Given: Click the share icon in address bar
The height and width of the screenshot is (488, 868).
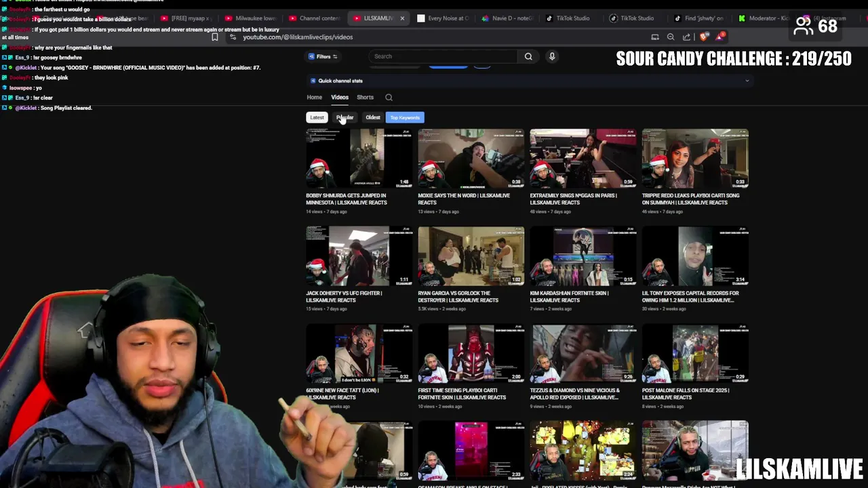Looking at the screenshot, I should [686, 37].
